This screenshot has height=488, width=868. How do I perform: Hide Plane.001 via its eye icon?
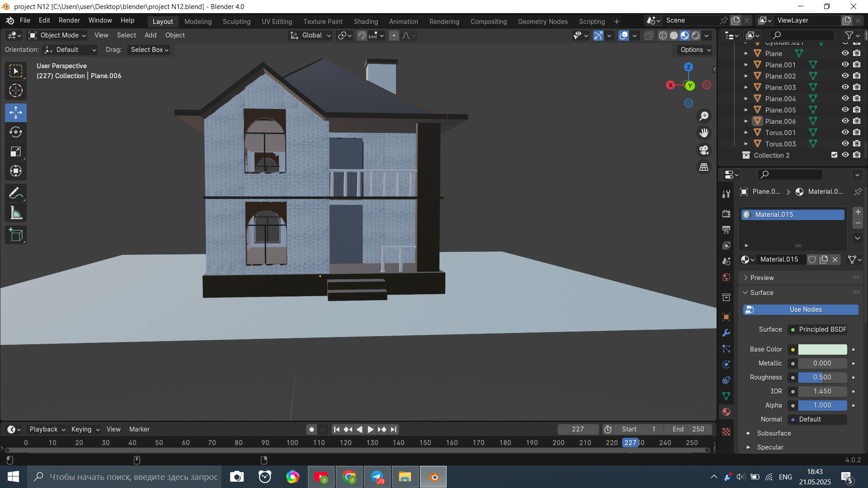click(845, 65)
